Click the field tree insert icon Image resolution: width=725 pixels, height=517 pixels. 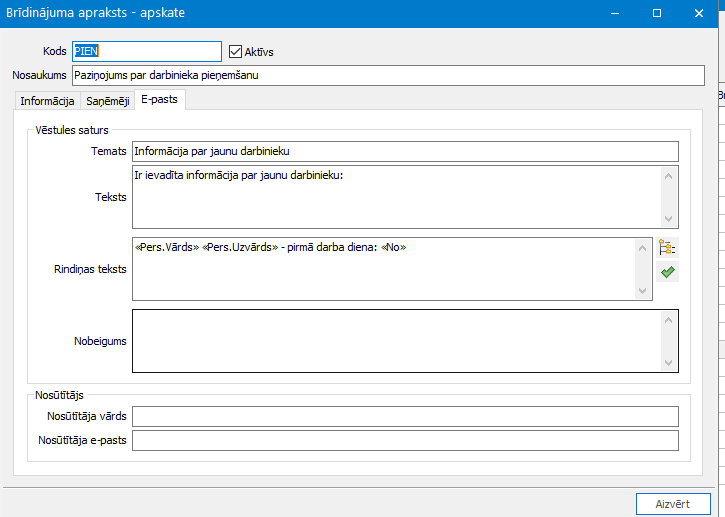click(667, 249)
